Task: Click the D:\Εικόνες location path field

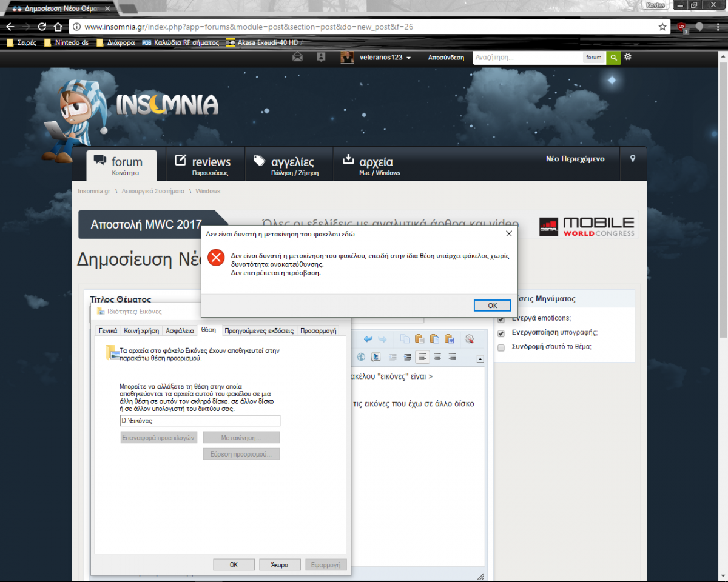Action: coord(200,421)
